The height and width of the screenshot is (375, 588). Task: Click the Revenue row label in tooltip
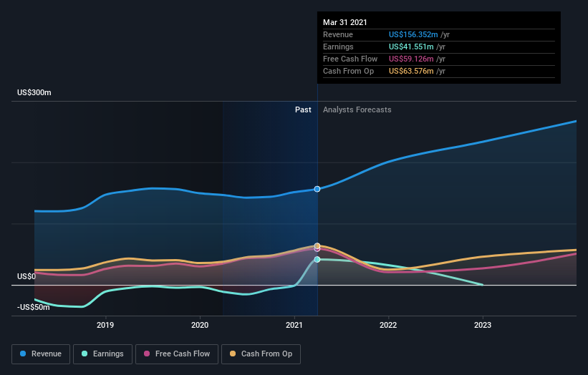click(x=338, y=34)
